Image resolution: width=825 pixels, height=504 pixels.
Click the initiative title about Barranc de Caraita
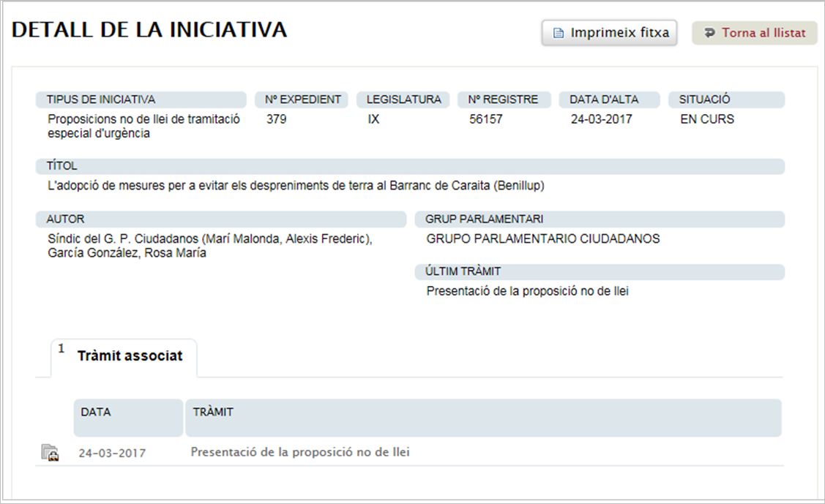pos(296,186)
